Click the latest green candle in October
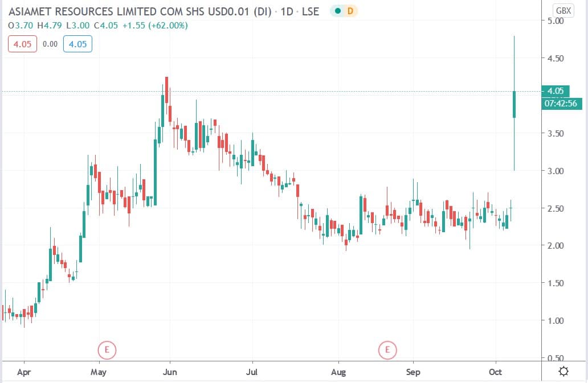Image resolution: width=588 pixels, height=383 pixels. [514, 105]
